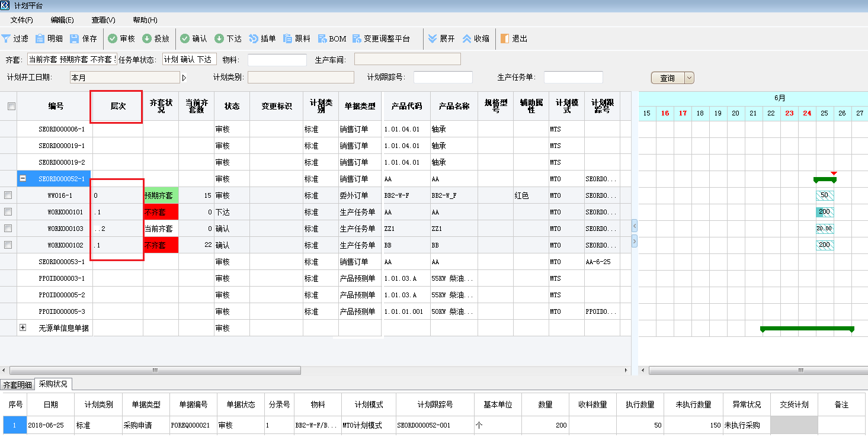The width and height of the screenshot is (868, 437).
Task: Click the panel splitter right arrow
Action: click(635, 241)
